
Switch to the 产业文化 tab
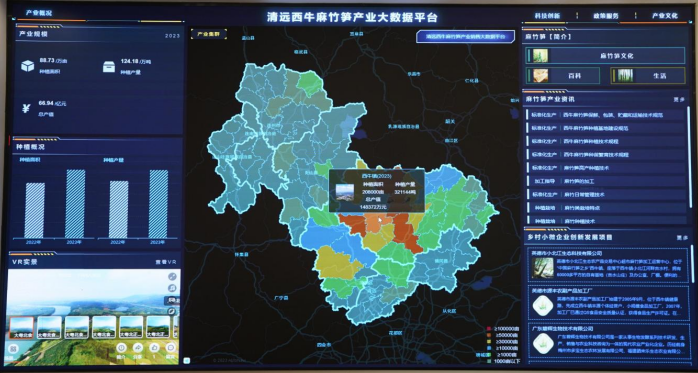click(x=665, y=16)
